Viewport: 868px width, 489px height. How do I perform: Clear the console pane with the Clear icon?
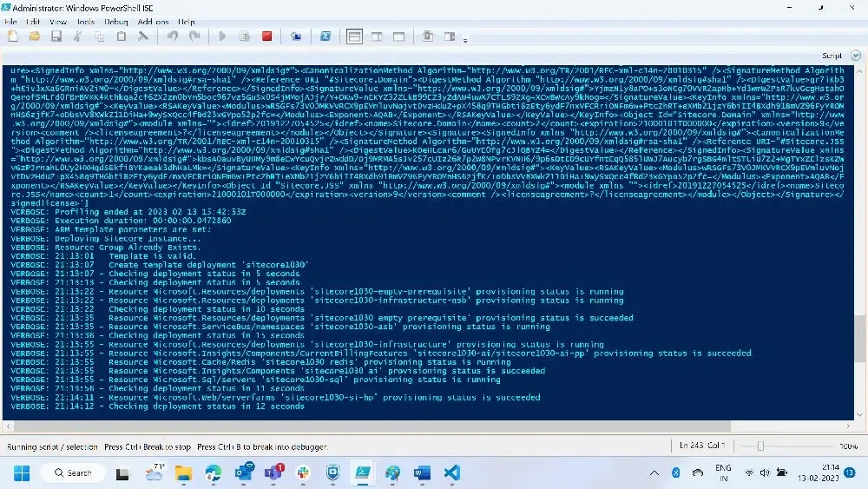point(143,36)
